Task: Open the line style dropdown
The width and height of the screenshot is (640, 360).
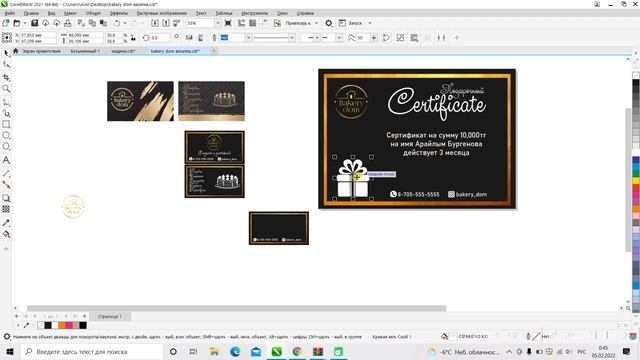Action: (292, 38)
